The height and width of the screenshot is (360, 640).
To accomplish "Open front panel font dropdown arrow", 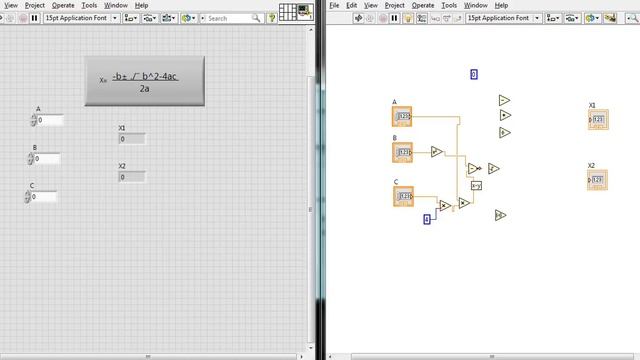I will [115, 18].
